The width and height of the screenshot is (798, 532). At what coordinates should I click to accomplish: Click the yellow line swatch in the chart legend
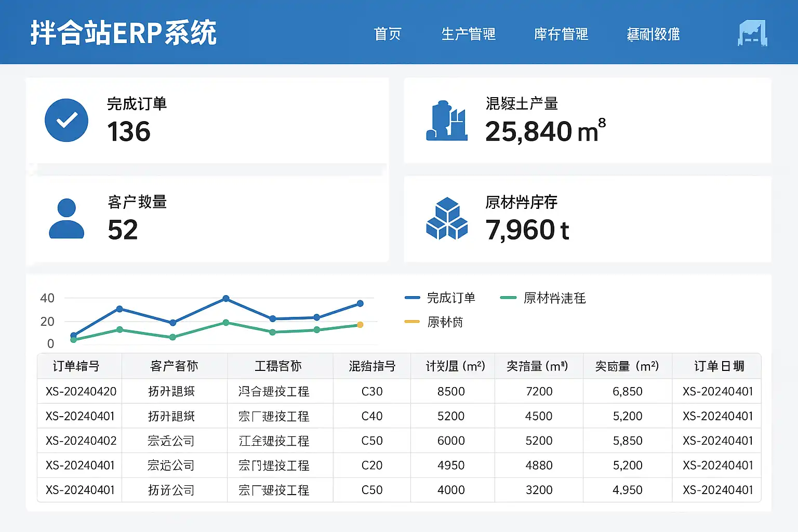(412, 322)
